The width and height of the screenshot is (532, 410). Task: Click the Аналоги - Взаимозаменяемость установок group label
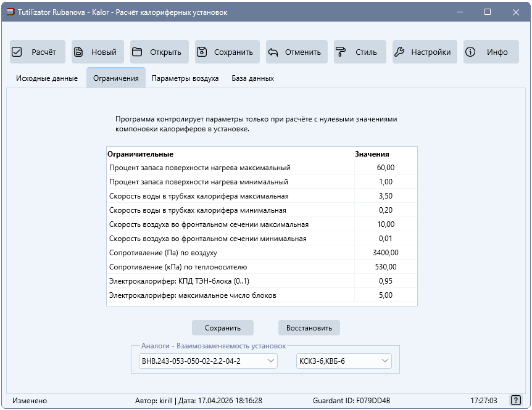214,346
